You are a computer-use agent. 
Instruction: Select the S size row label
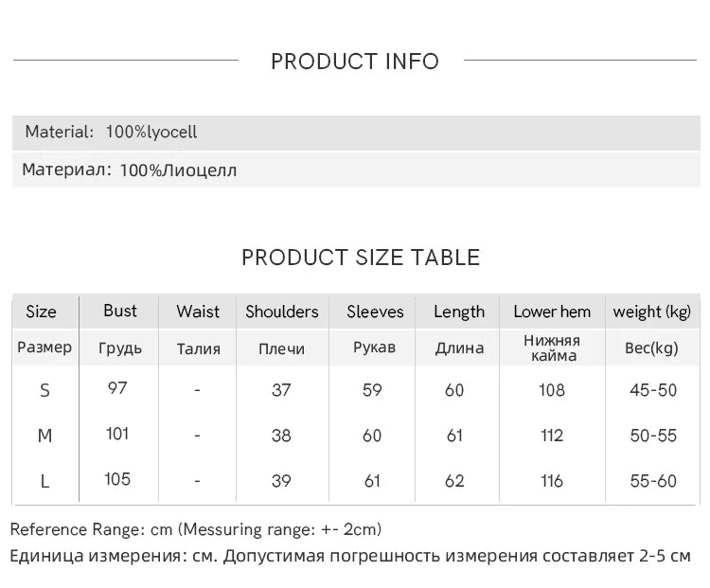[44, 390]
